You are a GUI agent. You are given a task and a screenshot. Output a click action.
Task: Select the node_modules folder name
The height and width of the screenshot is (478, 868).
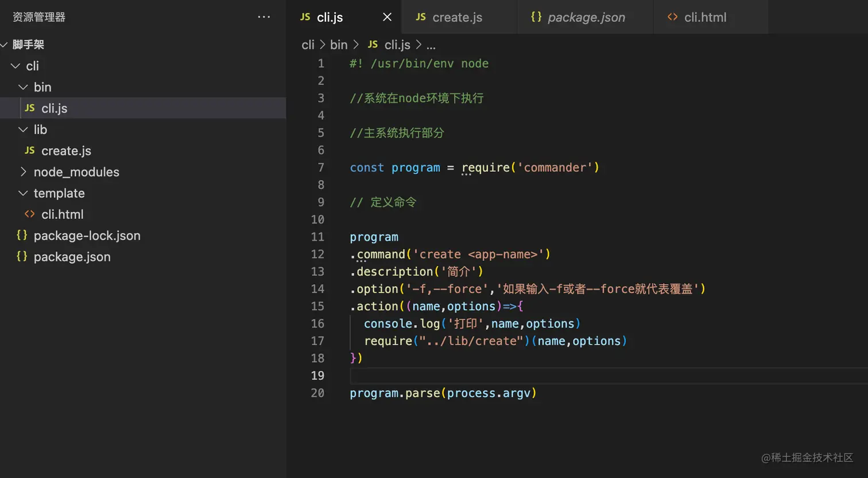(x=76, y=172)
